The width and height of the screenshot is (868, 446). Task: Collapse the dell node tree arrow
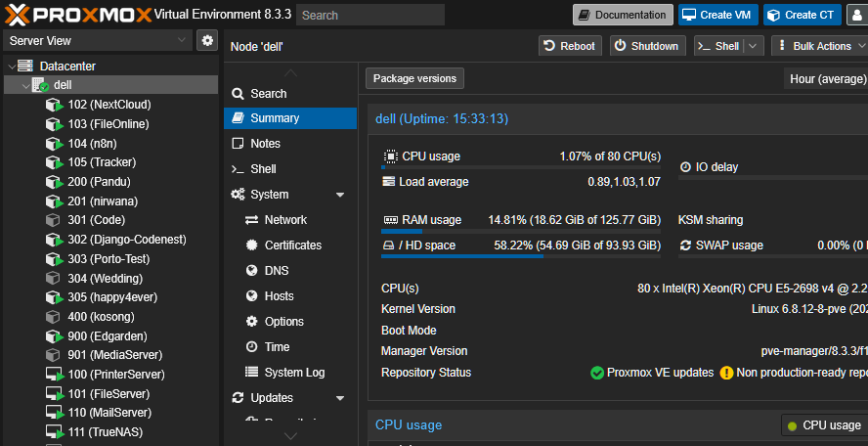[x=26, y=86]
